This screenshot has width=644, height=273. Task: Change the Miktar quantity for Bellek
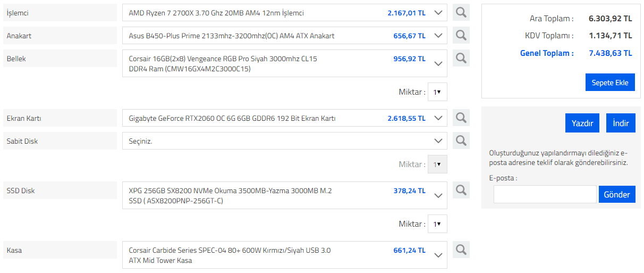[x=437, y=92]
